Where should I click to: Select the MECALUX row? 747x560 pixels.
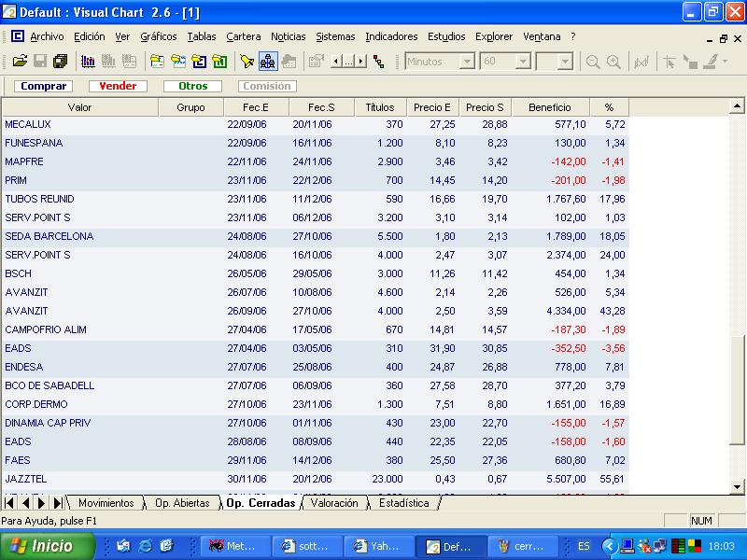[315, 124]
